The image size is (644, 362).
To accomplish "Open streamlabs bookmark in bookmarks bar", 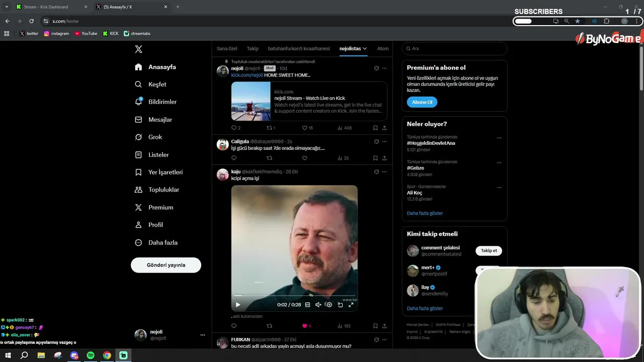I will click(137, 34).
